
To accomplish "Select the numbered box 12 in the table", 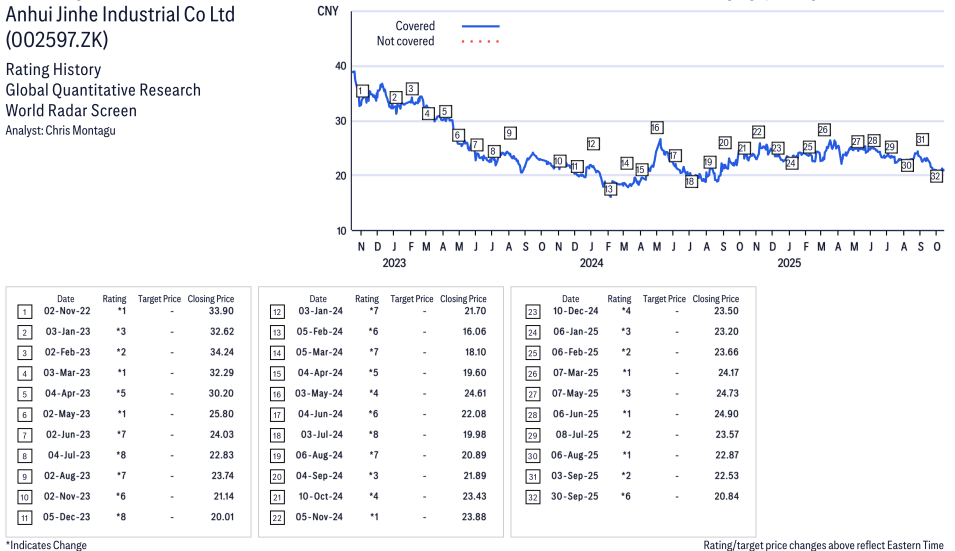I will click(x=277, y=312).
